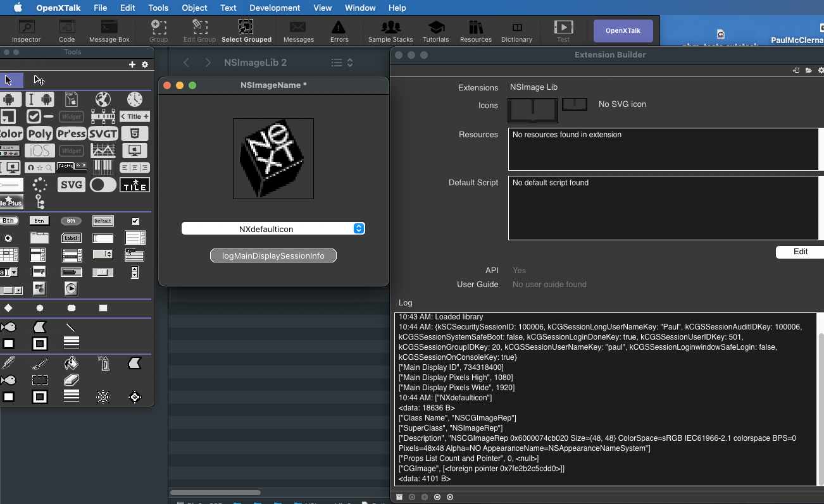Go back with the left chevron in NSImageLib
Screen dimensions: 824x504
pos(186,63)
